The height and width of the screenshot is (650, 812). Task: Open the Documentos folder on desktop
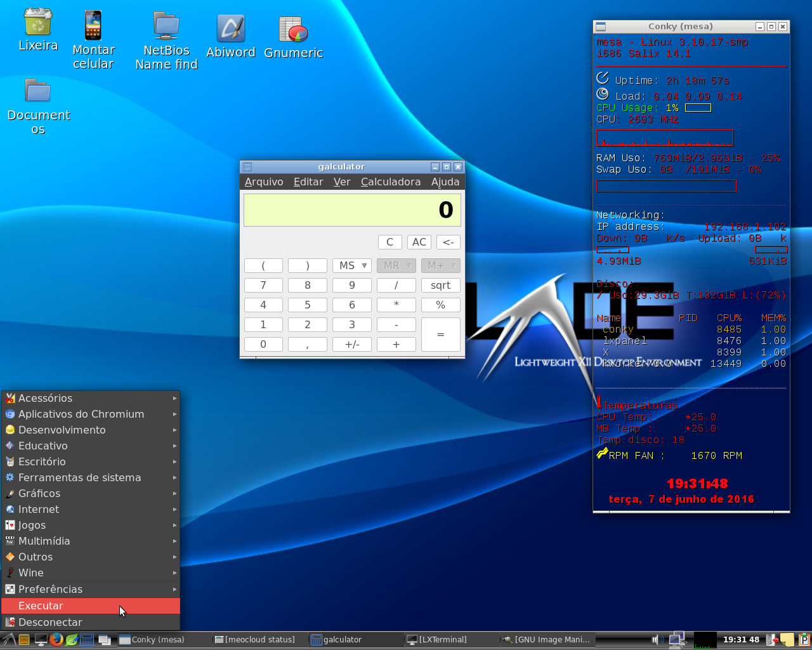tap(37, 90)
